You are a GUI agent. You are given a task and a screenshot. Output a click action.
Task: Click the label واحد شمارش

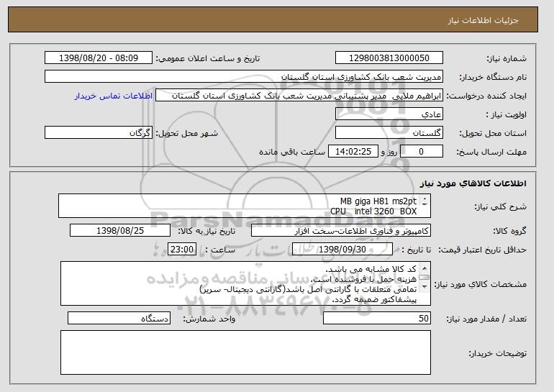[x=209, y=319]
